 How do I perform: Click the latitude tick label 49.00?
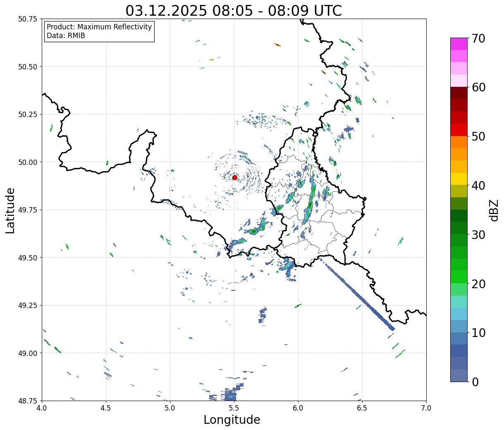pos(28,353)
